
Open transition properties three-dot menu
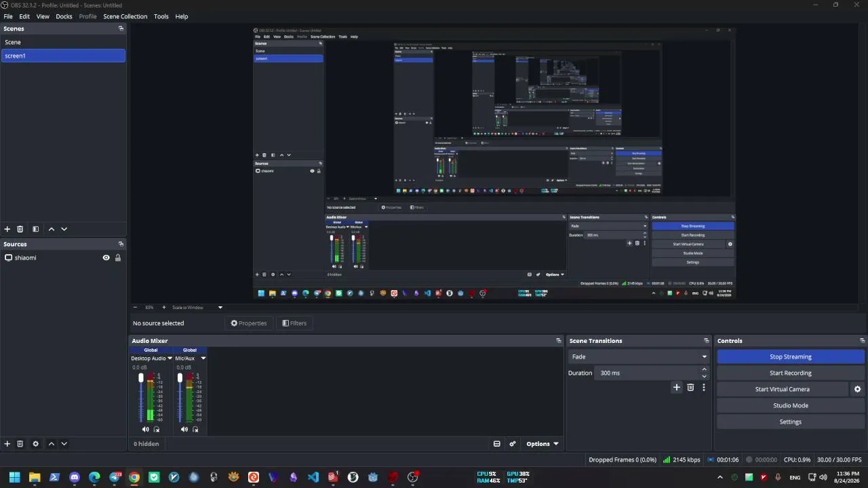[x=703, y=387]
